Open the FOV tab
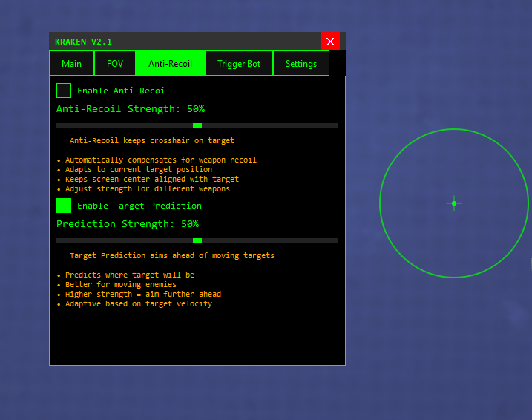Image resolution: width=532 pixels, height=420 pixels. 115,64
